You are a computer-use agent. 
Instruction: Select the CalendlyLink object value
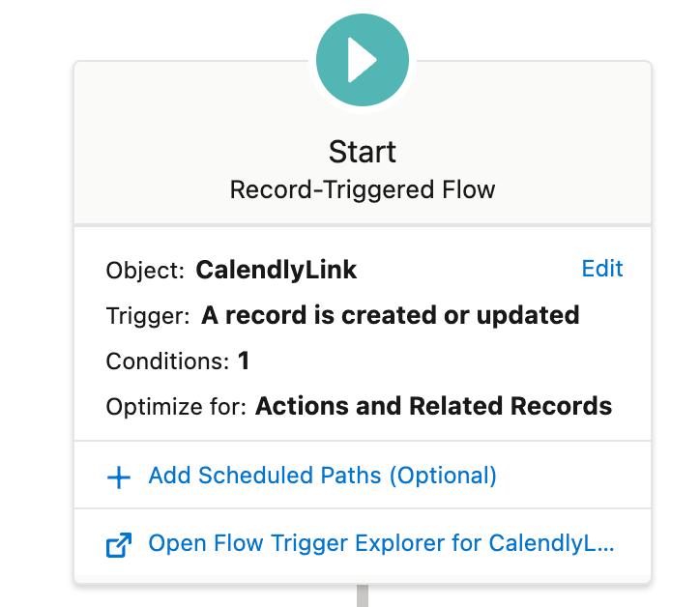pyautogui.click(x=277, y=271)
